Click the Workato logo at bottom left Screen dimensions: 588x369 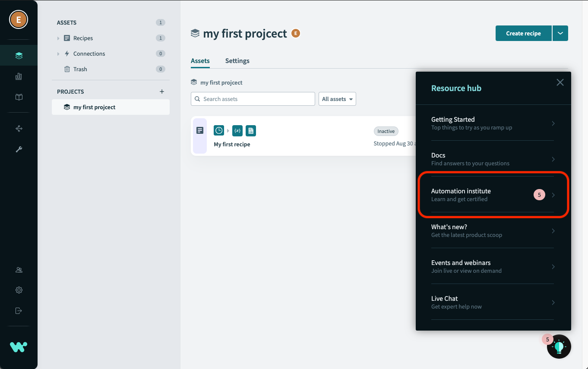pos(19,347)
